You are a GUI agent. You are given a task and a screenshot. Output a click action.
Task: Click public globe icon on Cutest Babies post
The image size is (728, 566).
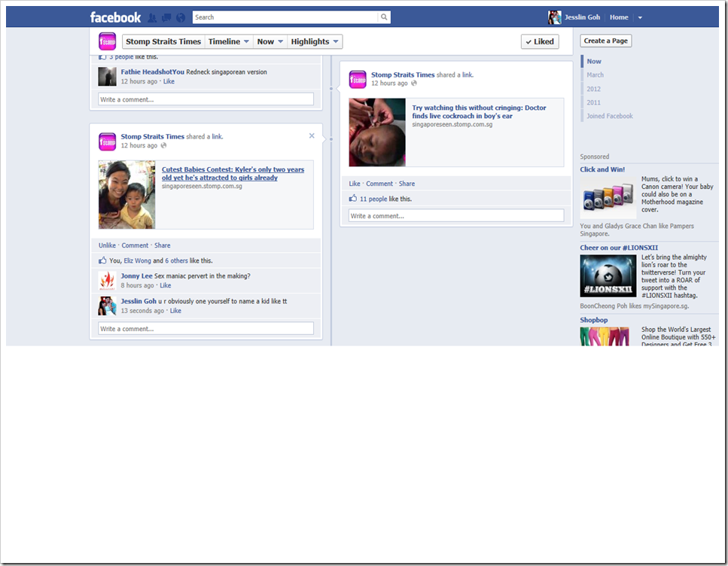(163, 145)
